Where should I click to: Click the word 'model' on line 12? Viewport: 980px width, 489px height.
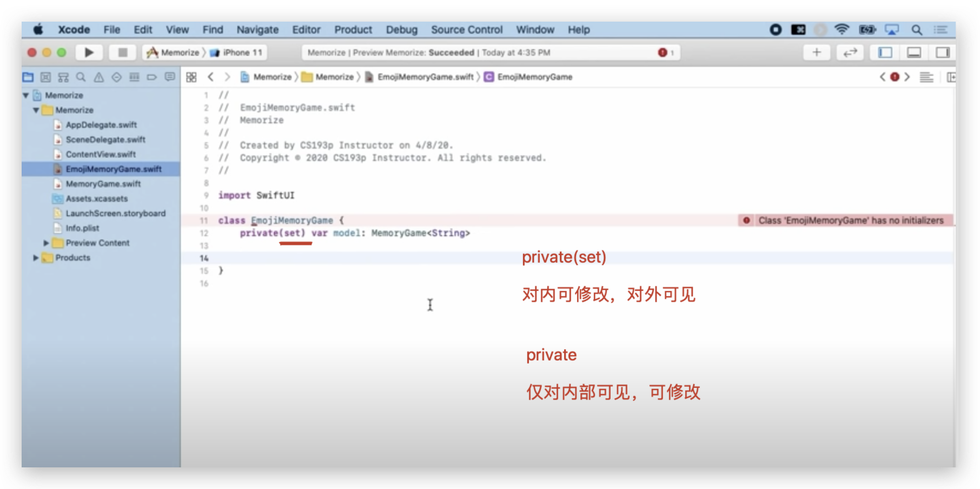point(346,233)
